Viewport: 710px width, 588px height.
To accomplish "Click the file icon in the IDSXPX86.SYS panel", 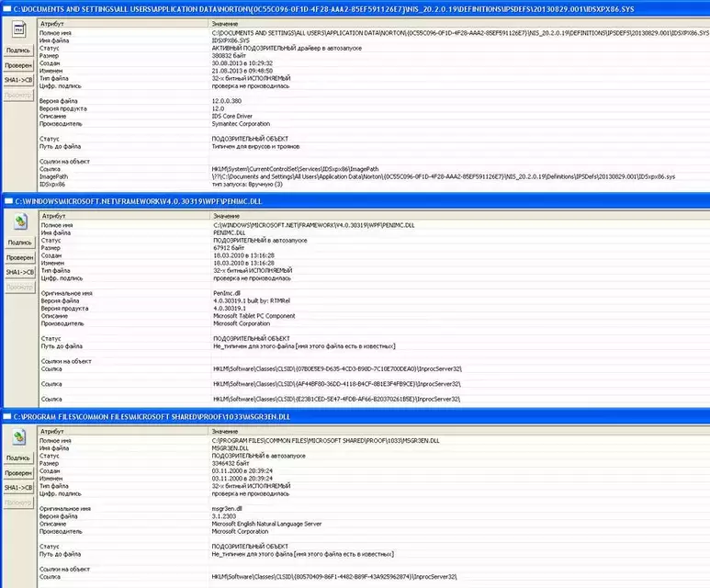I will point(19,30).
